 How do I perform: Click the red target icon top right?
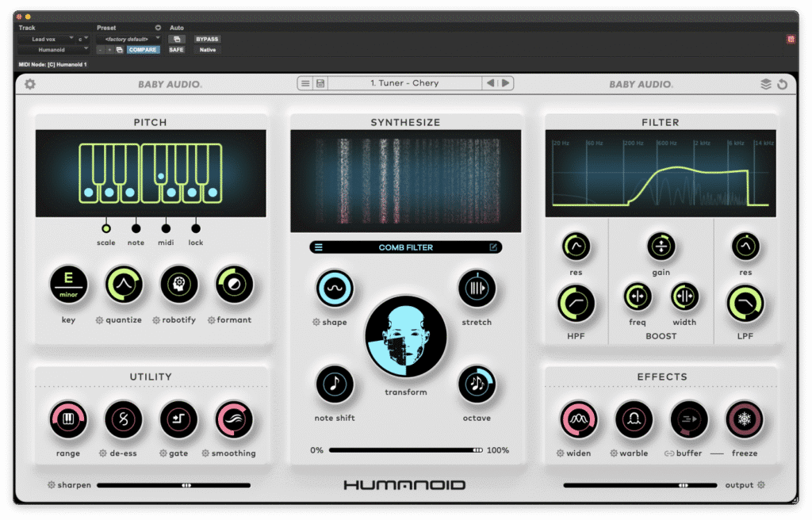[791, 40]
